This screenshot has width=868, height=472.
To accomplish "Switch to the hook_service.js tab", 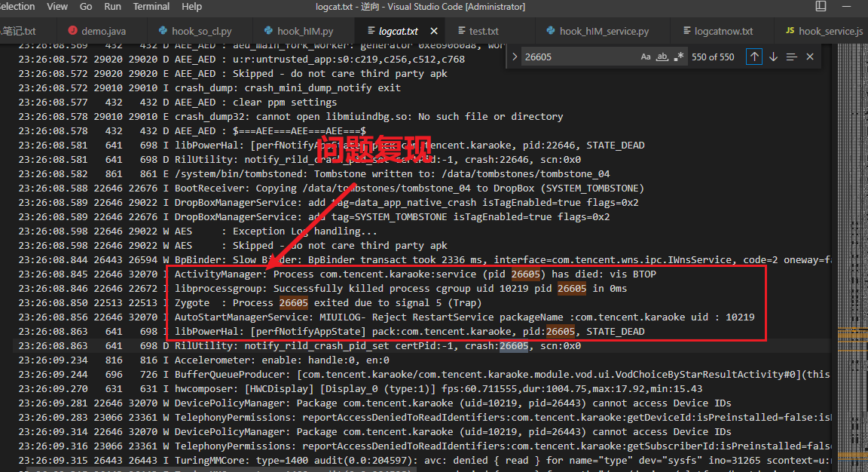I will coord(824,31).
